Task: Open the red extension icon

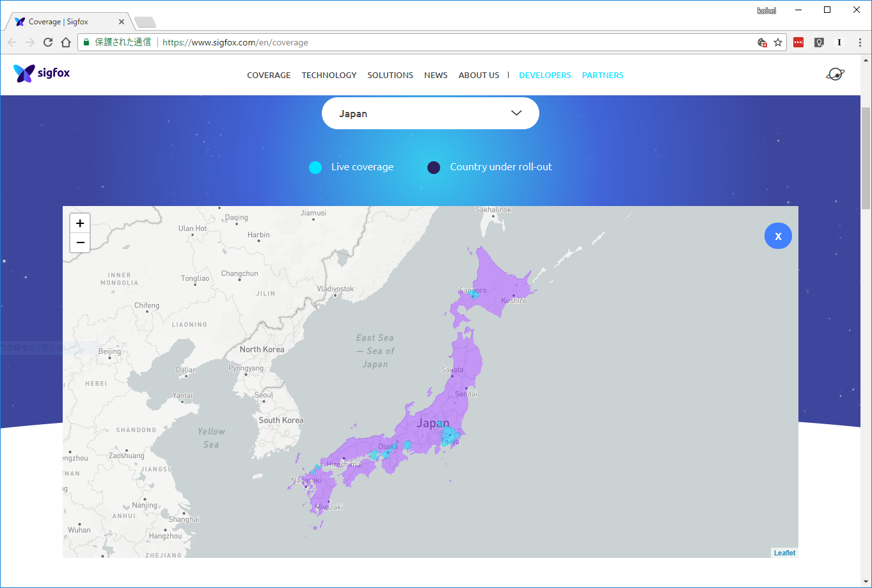Action: click(x=798, y=42)
